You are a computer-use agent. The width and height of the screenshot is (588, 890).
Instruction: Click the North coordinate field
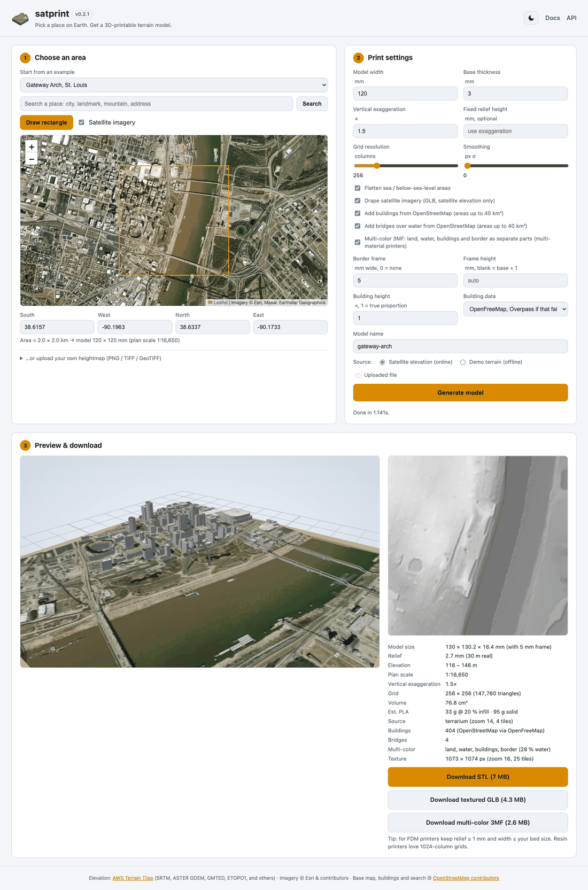213,327
